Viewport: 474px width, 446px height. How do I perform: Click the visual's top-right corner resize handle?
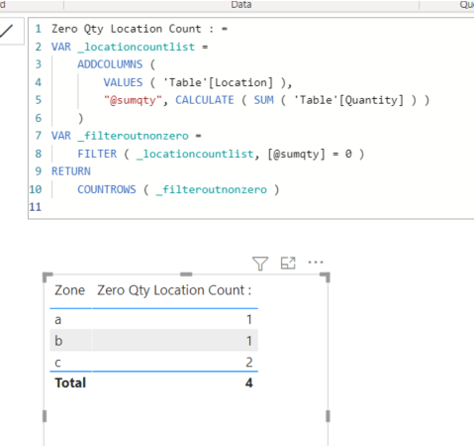(x=325, y=277)
